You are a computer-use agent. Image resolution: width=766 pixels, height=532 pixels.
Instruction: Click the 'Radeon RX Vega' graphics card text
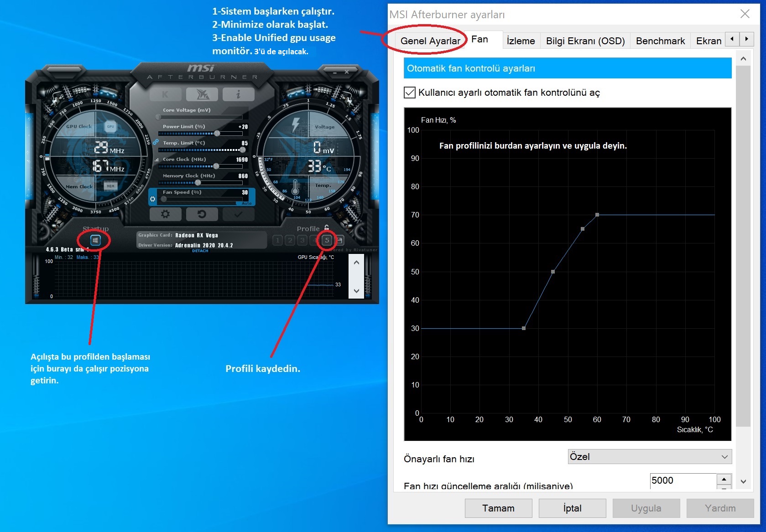click(x=197, y=235)
